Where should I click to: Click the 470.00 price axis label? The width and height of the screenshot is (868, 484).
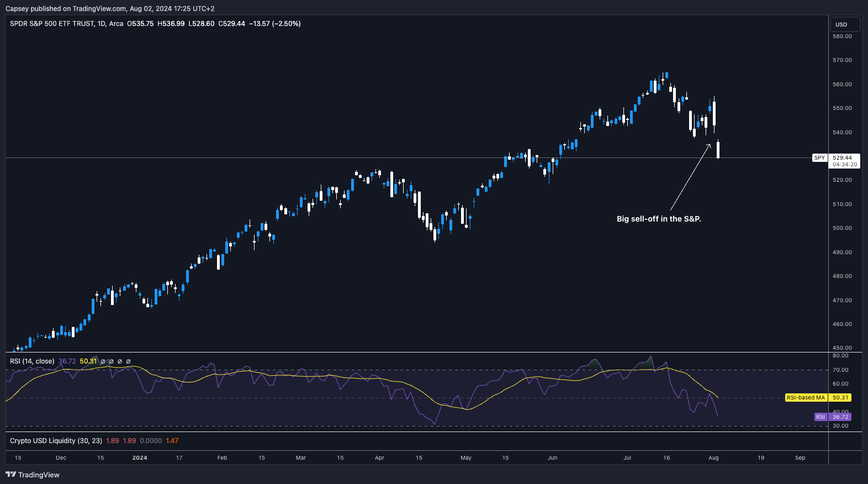pos(842,301)
